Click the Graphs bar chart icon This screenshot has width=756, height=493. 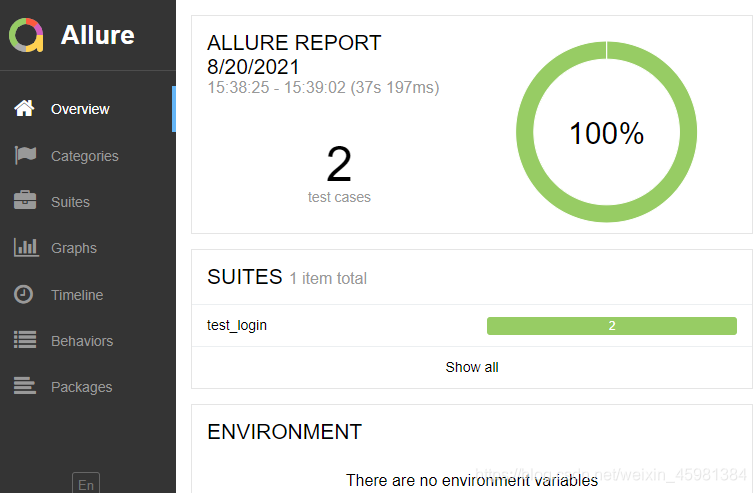(x=26, y=247)
